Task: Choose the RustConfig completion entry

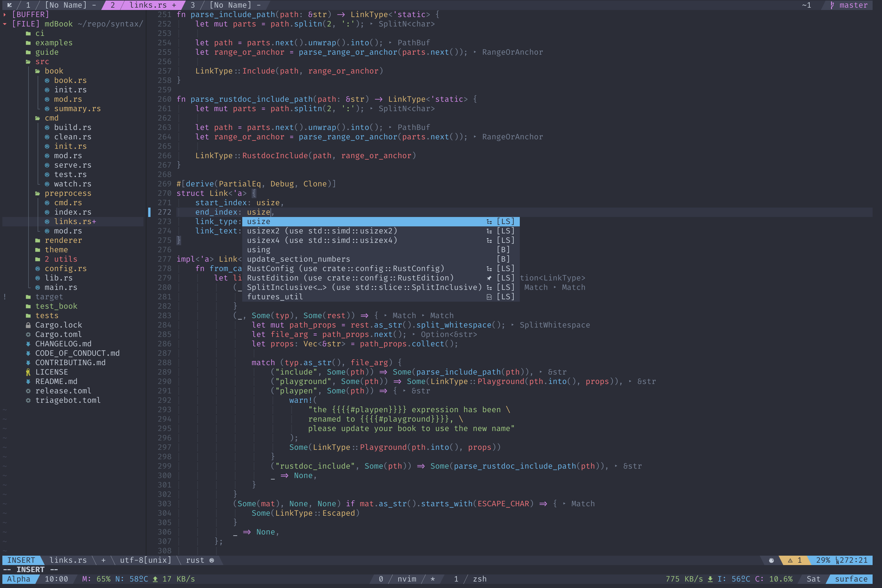Action: pyautogui.click(x=345, y=268)
